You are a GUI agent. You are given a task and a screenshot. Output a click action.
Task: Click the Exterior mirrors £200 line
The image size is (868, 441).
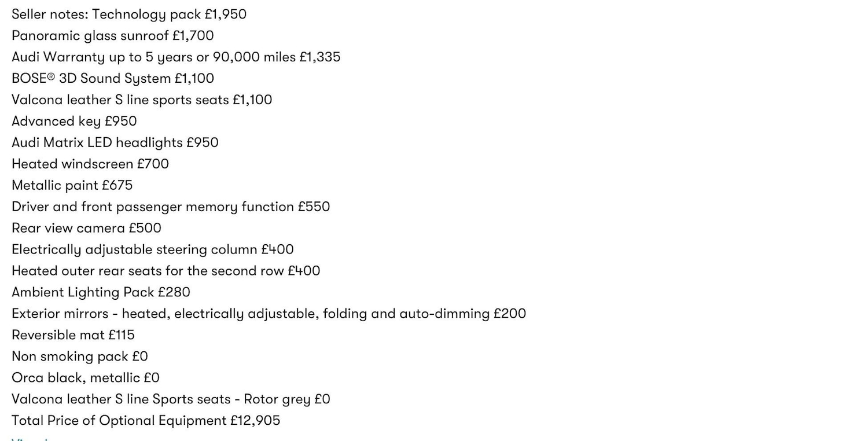click(269, 314)
